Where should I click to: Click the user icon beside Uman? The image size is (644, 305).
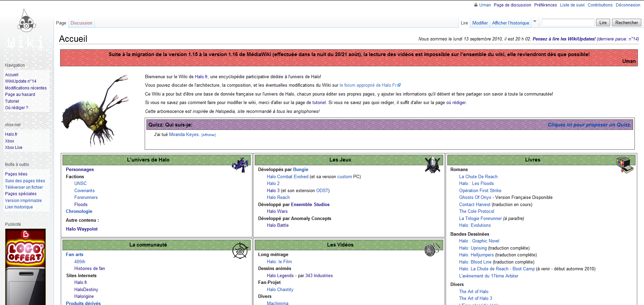tap(476, 5)
